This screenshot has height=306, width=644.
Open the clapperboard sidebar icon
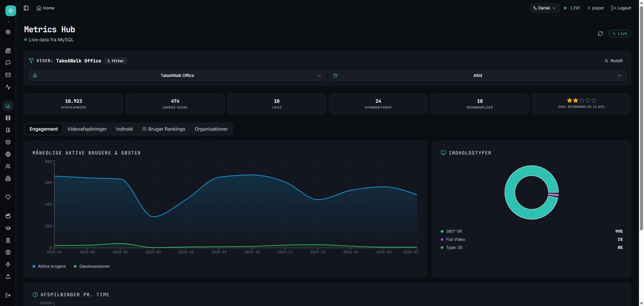pos(8,216)
